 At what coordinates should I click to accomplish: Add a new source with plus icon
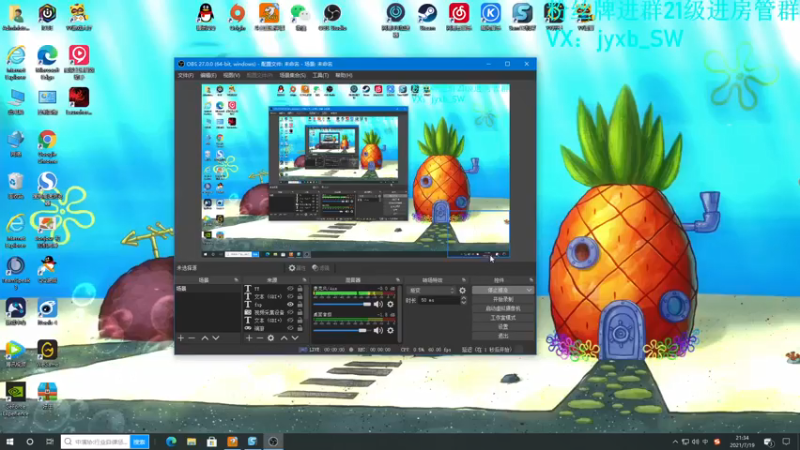tap(249, 338)
